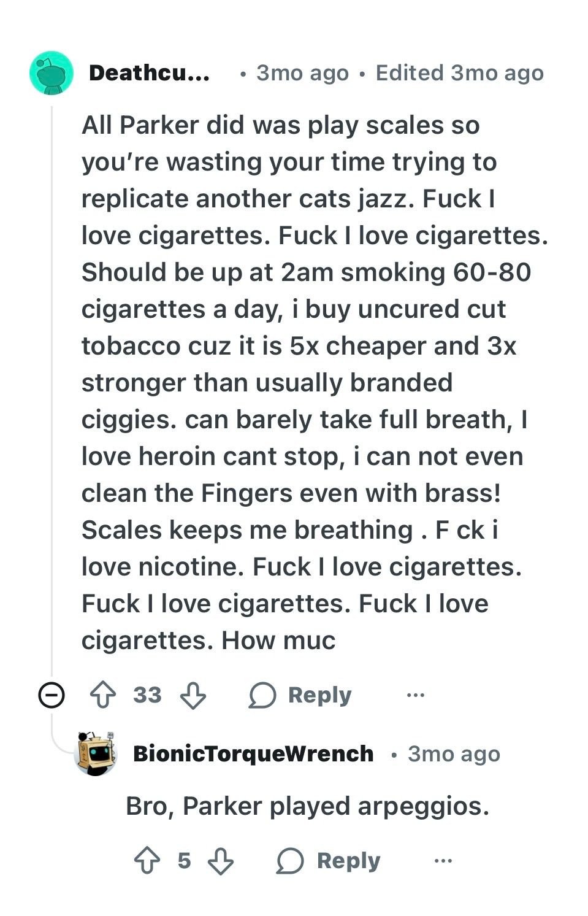The width and height of the screenshot is (588, 916).
Task: Upvote the Deathcu comment with 33 points
Action: pyautogui.click(x=103, y=696)
